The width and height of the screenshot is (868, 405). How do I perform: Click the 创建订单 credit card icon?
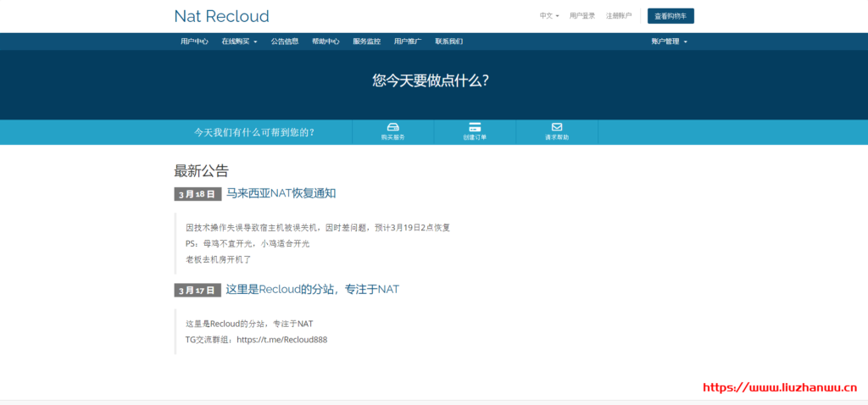point(475,127)
